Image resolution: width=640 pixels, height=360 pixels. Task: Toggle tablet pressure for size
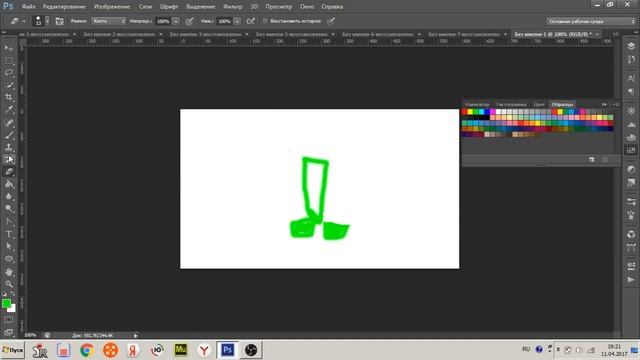click(331, 21)
